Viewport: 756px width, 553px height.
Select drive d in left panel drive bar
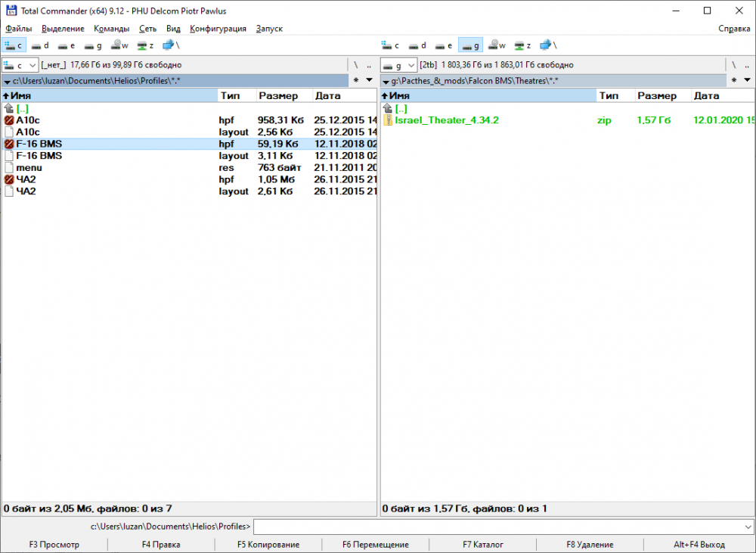click(x=40, y=45)
